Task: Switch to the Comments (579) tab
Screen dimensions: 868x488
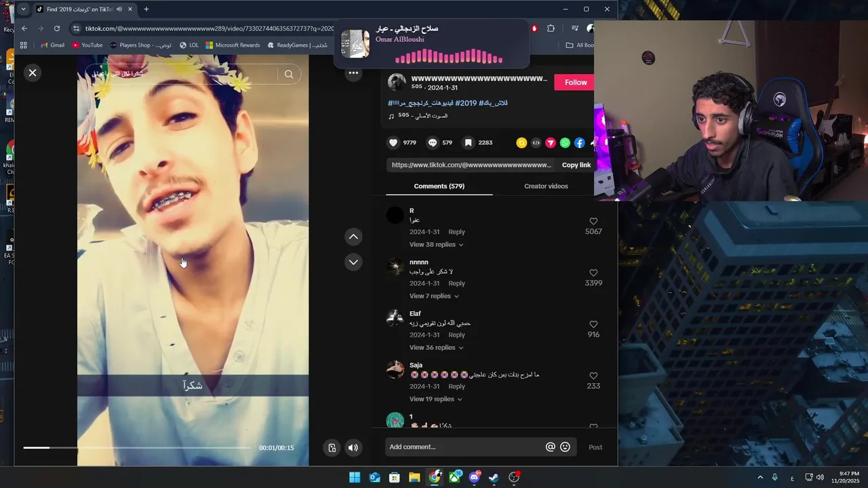Action: pyautogui.click(x=439, y=186)
